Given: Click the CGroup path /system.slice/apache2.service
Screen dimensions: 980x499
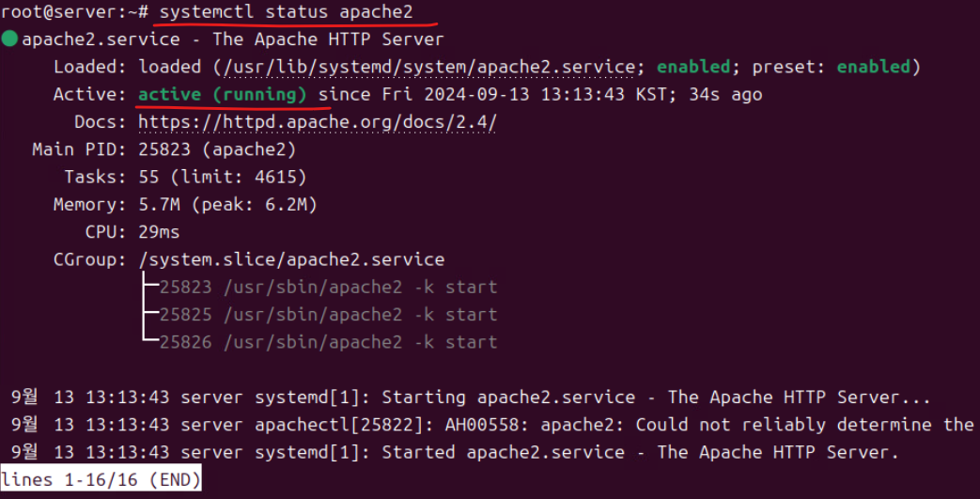Looking at the screenshot, I should [x=292, y=259].
